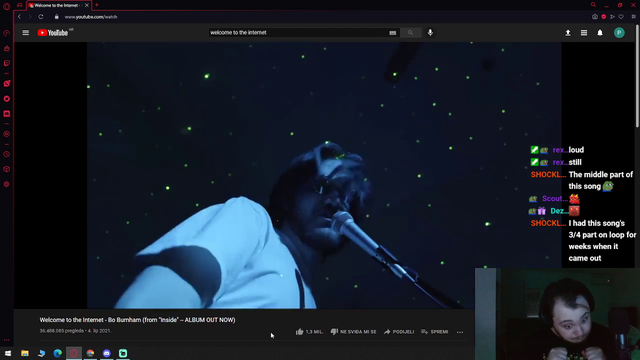Open the settings gear icon in sidebar
The height and width of the screenshot is (360, 640).
coord(7,184)
